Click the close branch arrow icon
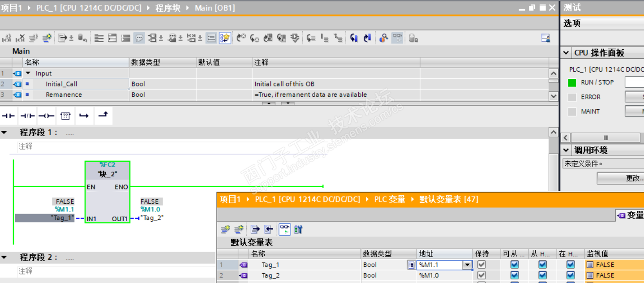 103,116
